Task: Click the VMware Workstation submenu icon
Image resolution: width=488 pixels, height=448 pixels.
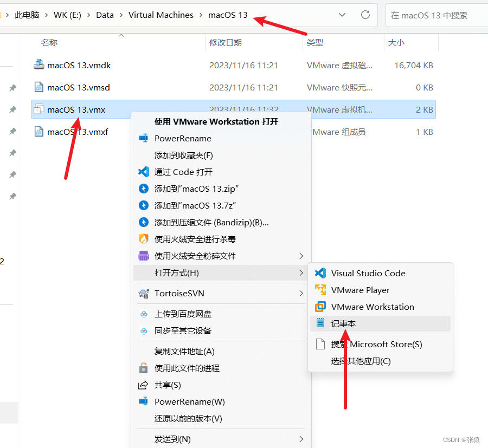Action: [320, 307]
